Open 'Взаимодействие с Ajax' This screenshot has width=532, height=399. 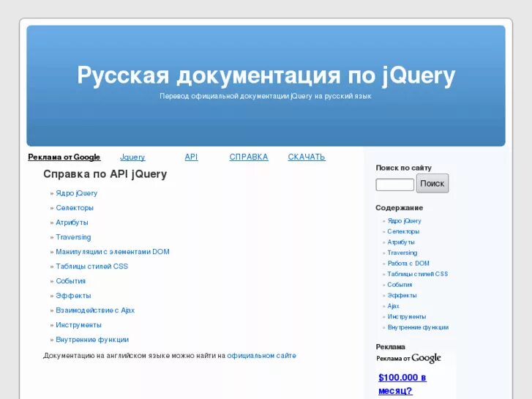95,310
